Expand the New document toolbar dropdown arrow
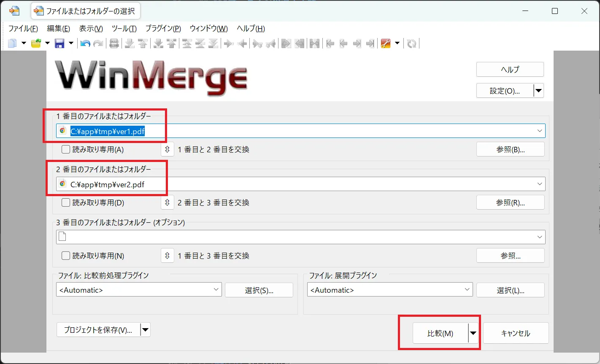This screenshot has height=364, width=600. tap(24, 43)
